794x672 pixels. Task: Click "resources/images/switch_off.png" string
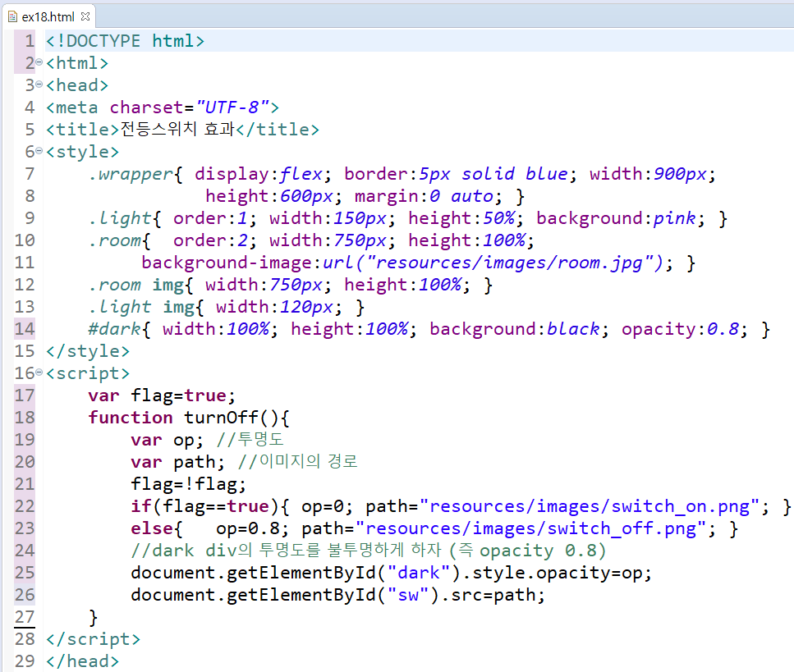530,528
